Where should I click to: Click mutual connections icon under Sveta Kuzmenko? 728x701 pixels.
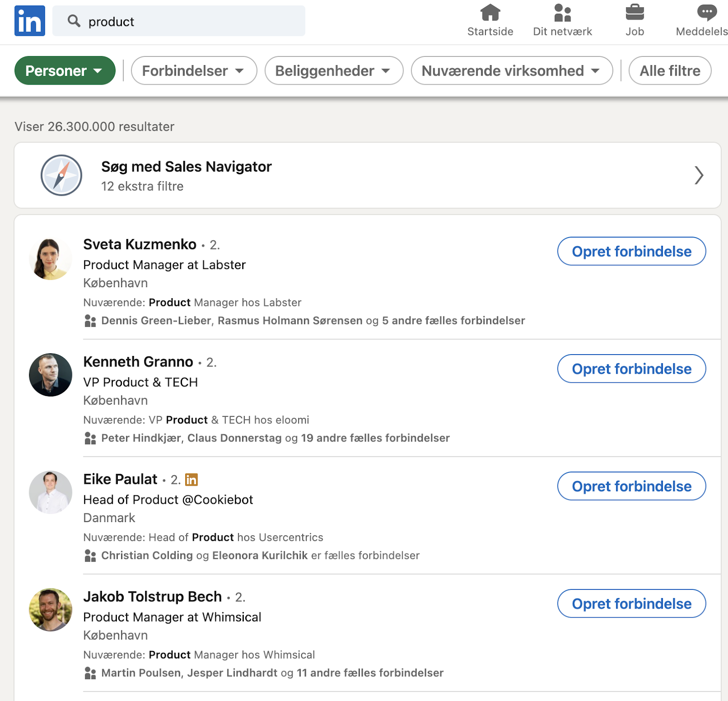pos(90,321)
